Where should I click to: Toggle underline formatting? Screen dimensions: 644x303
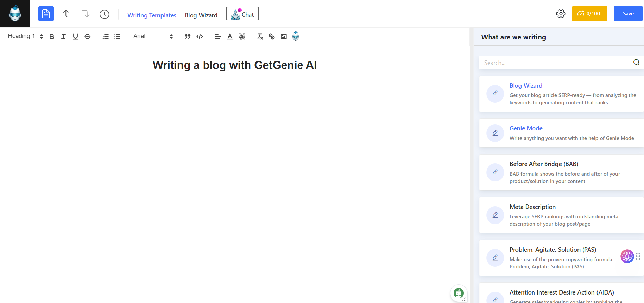pos(75,36)
